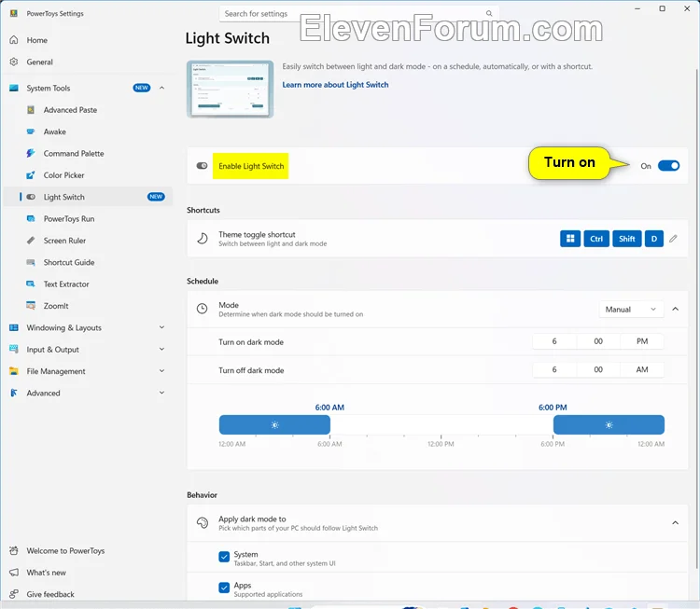Collapse the Mode schedule expander
The height and width of the screenshot is (609, 700).
pos(676,310)
